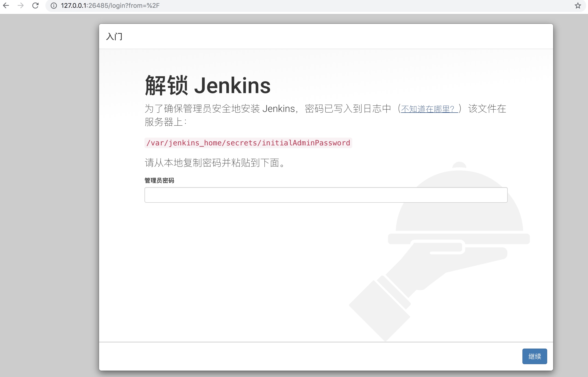Click the 入门 dialog title
Screen dimensions: 588x377
coord(114,36)
